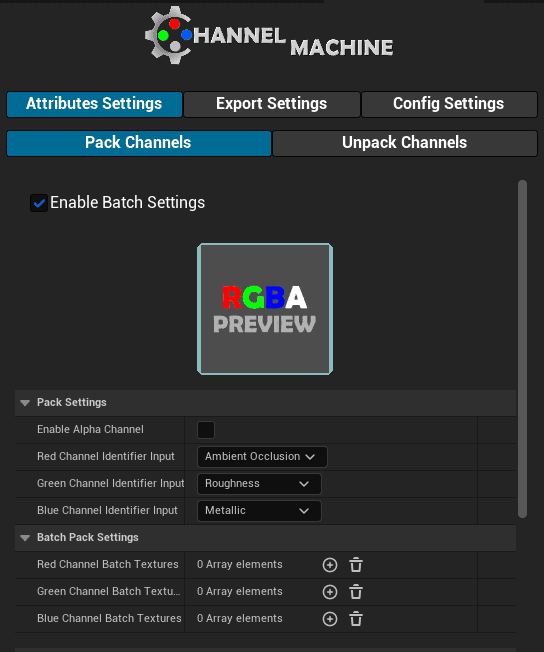Empty Red Channel Batch Textures with trash icon
544x652 pixels.
356,565
